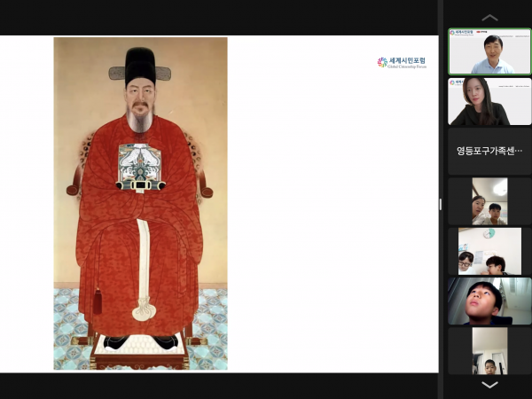532x399 pixels.
Task: Select the smiling man in blue shirt video
Action: (x=489, y=51)
